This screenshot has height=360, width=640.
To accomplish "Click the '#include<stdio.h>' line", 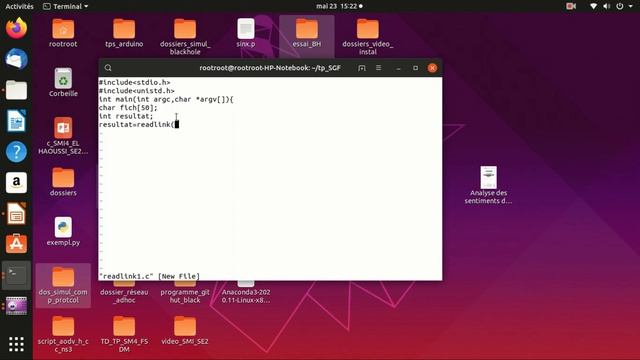I will (x=134, y=82).
